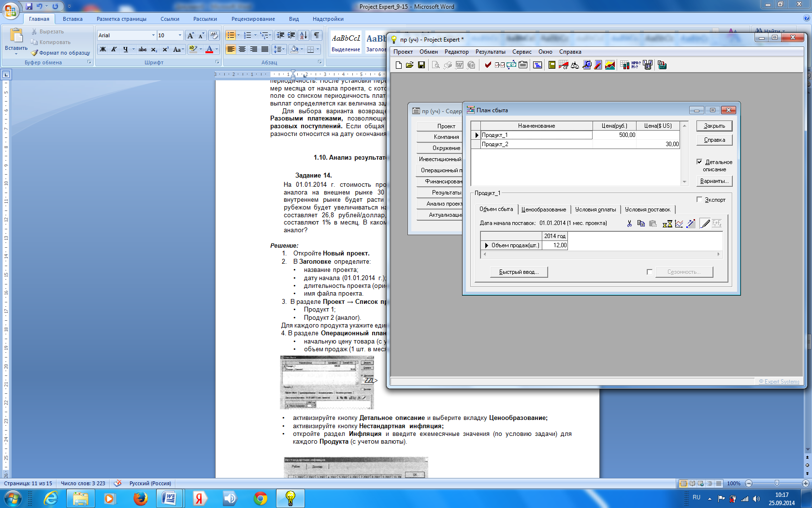
Task: Open the Arial font name dropdown
Action: [x=153, y=35]
